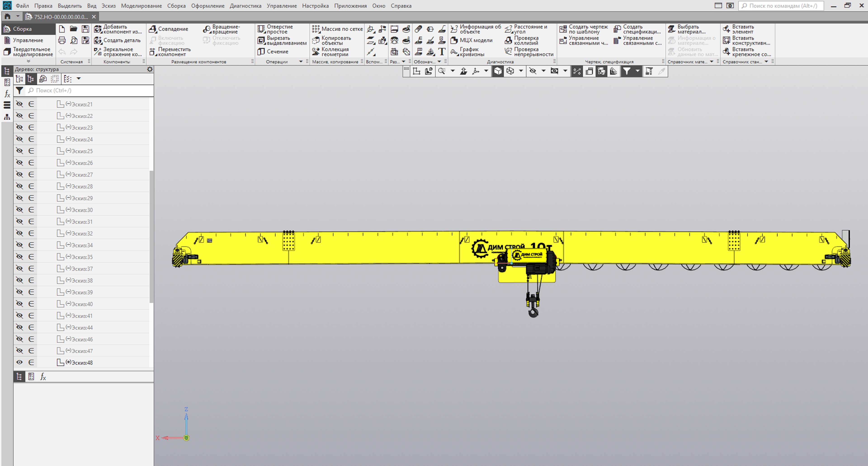
Task: Click Добавить компонент из файла button
Action: point(98,29)
